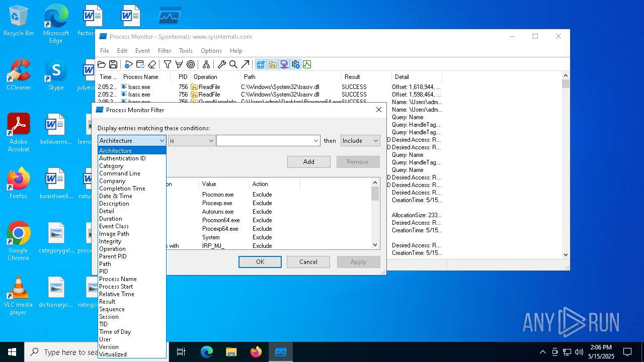Screen dimensions: 644x362
Task: Click OK in the filter dialog
Action: pyautogui.click(x=260, y=262)
